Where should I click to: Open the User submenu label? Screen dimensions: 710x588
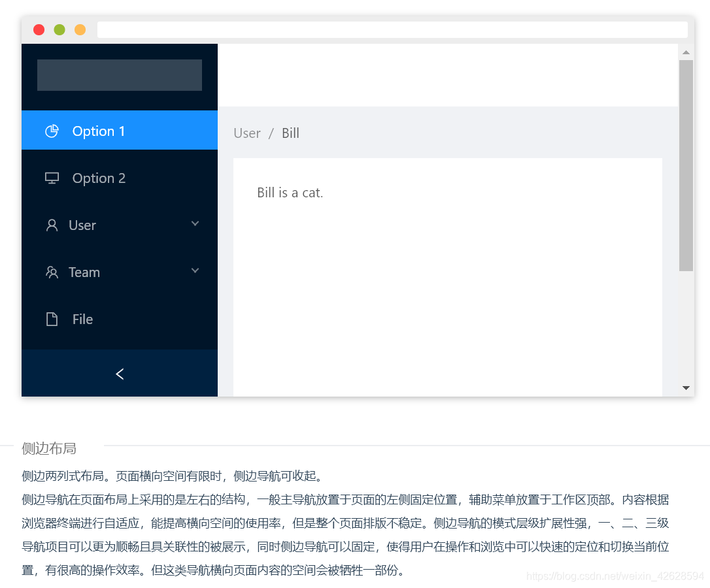click(82, 225)
